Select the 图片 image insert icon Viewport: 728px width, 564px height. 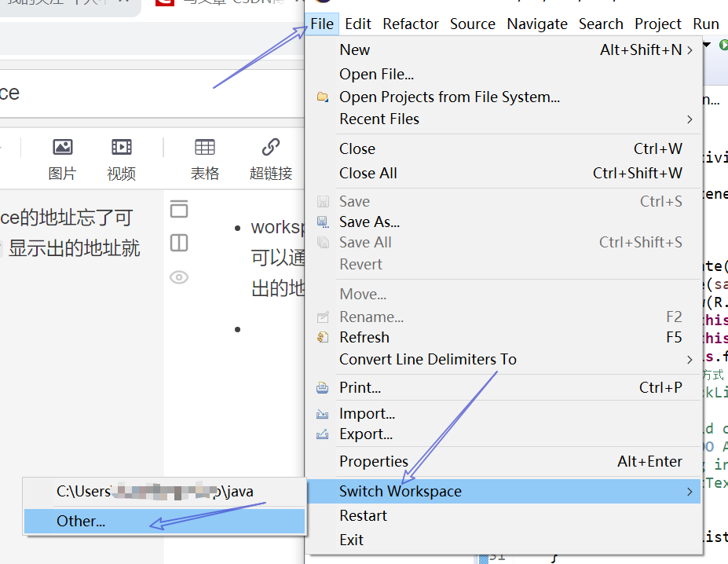point(62,147)
